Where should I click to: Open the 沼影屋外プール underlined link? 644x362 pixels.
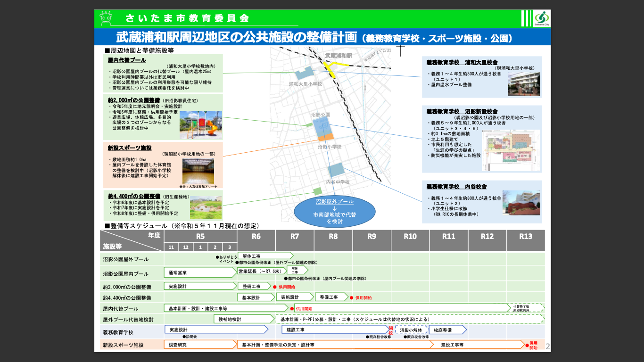334,201
